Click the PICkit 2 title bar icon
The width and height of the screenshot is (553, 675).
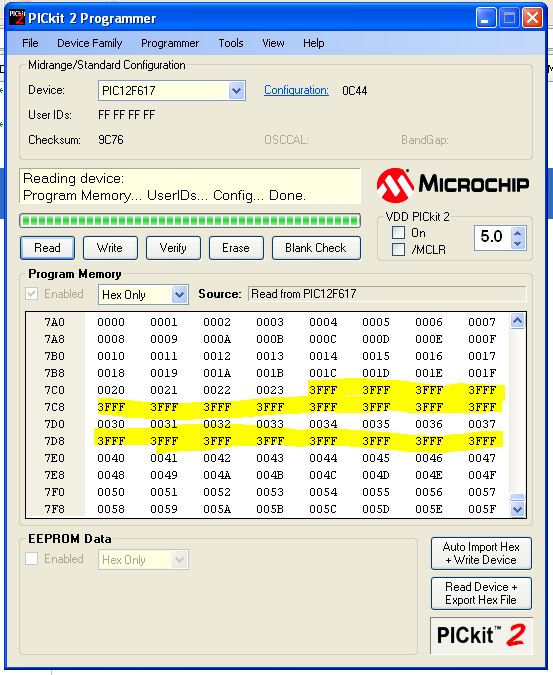pyautogui.click(x=17, y=18)
